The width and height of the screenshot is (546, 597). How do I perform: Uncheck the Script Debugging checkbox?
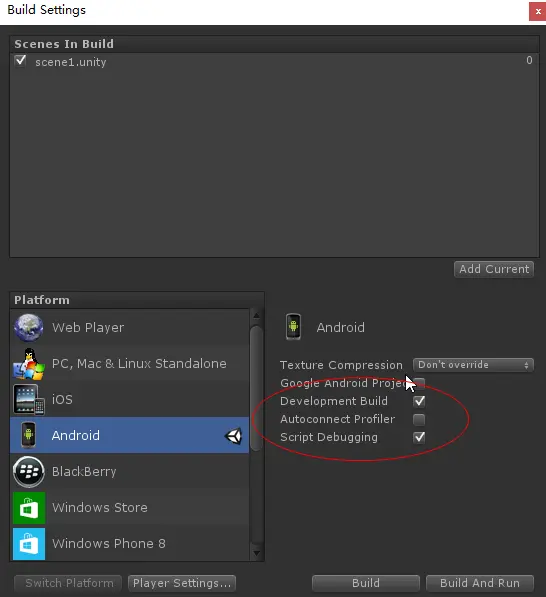pos(419,437)
